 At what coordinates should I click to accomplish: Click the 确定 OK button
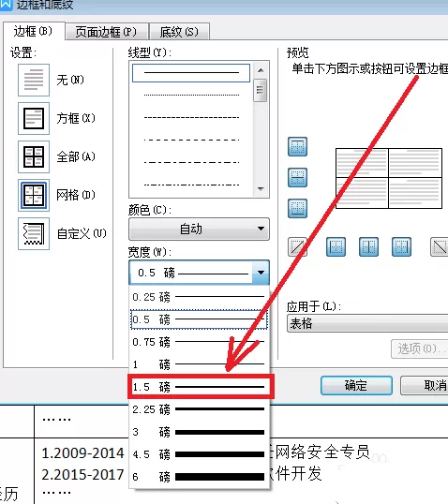pos(356,385)
